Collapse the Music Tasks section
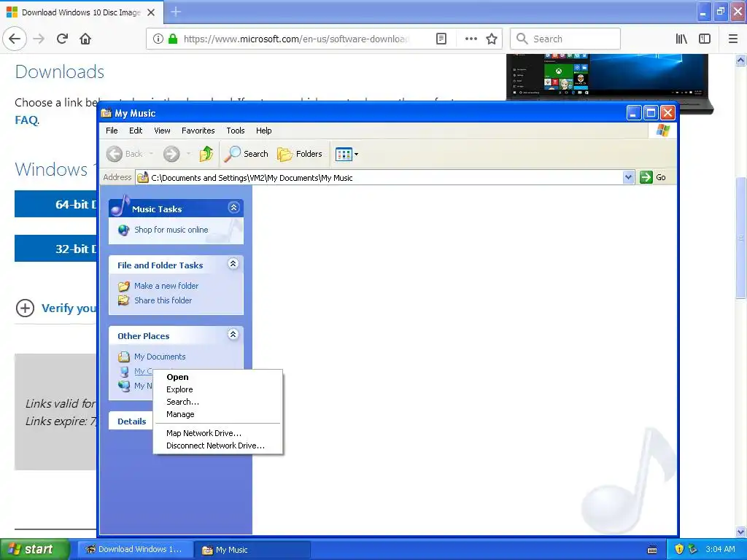Screen dimensions: 747x560 tap(233, 208)
